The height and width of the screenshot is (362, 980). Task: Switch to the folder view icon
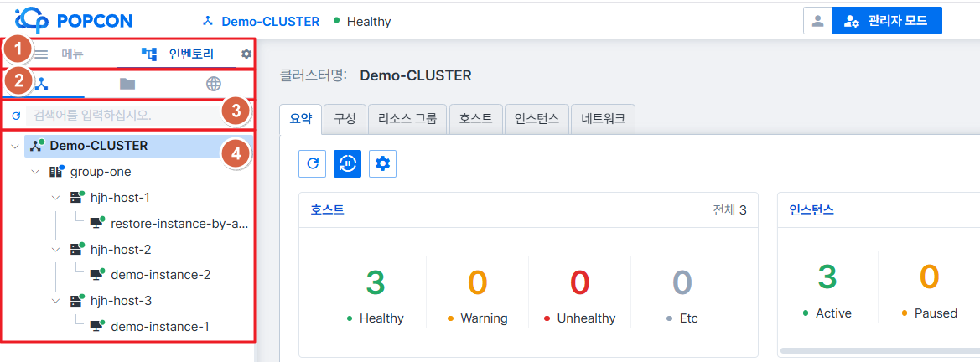pos(127,84)
